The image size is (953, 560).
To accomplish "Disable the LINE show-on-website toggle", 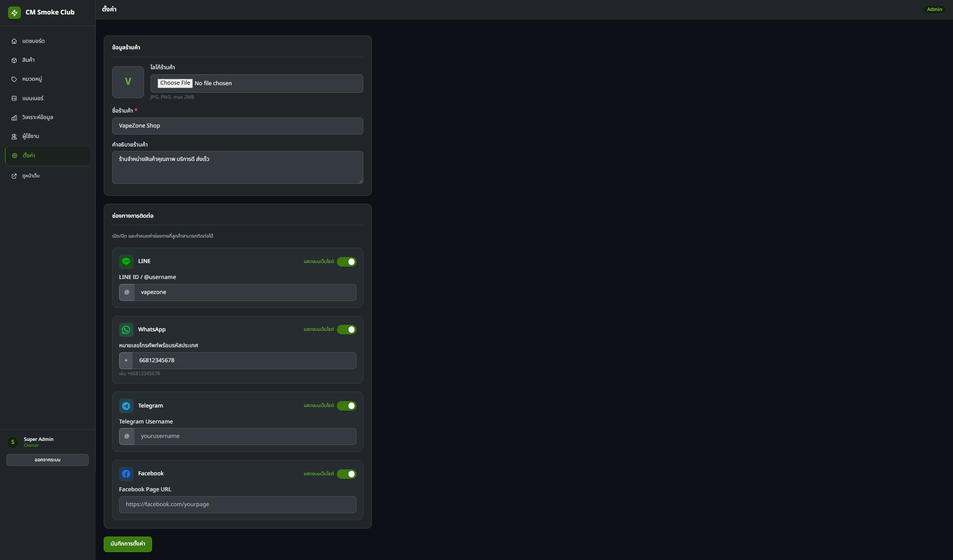I will point(346,262).
